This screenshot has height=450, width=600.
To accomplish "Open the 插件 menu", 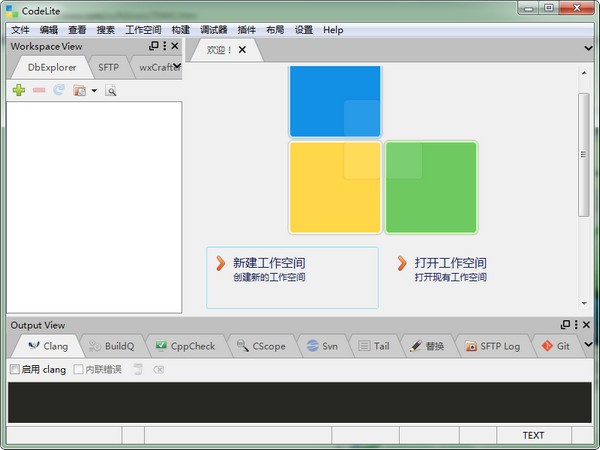I will pos(246,30).
